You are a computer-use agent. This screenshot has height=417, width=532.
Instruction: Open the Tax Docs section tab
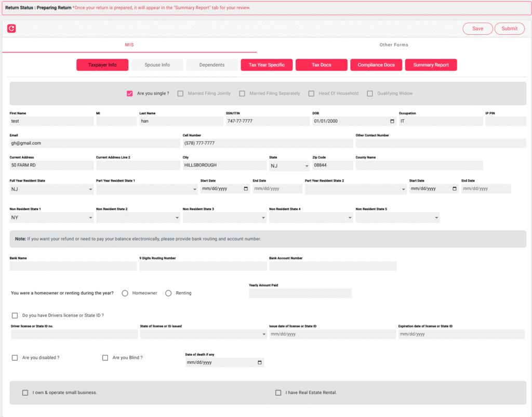[321, 65]
